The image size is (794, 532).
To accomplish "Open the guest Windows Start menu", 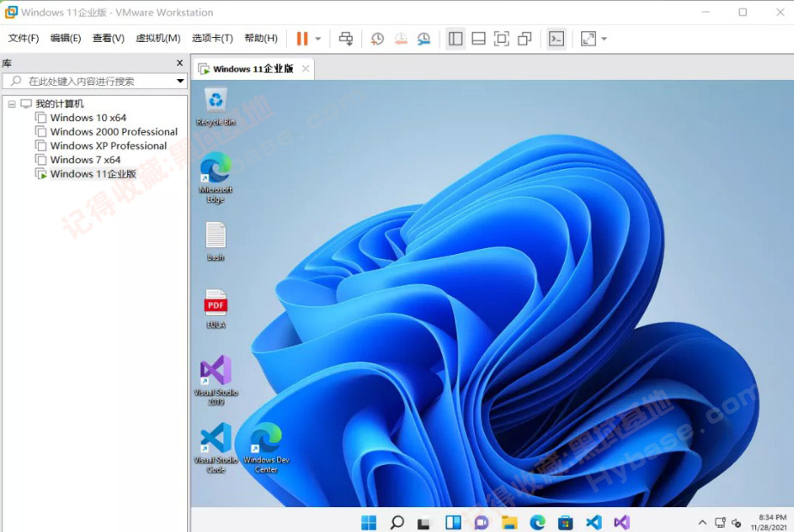I will 368,522.
